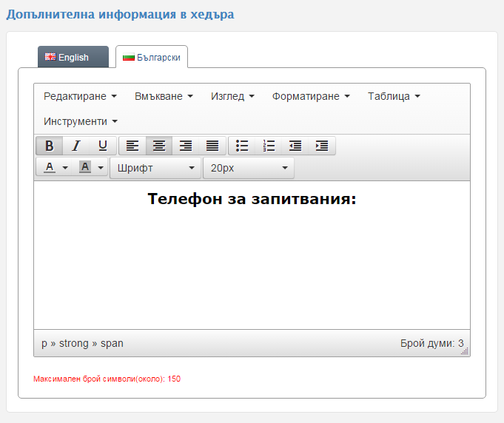Align text right
This screenshot has width=504, height=423.
[186, 146]
